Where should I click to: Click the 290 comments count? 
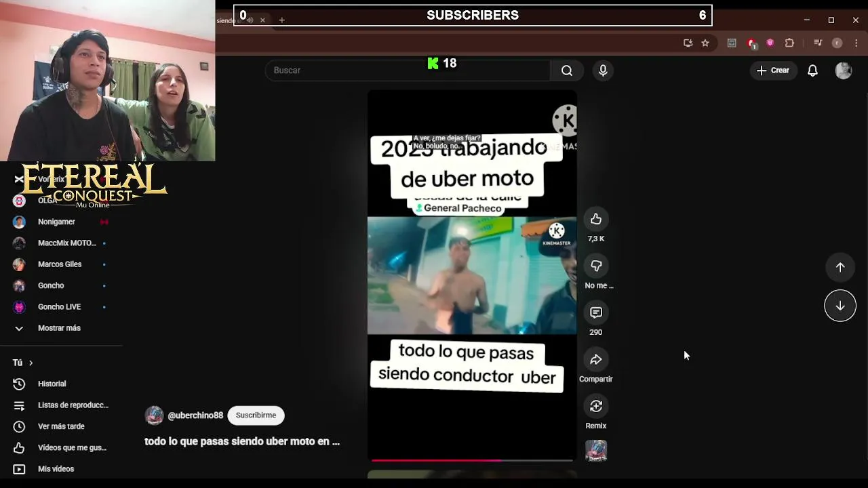tap(595, 332)
